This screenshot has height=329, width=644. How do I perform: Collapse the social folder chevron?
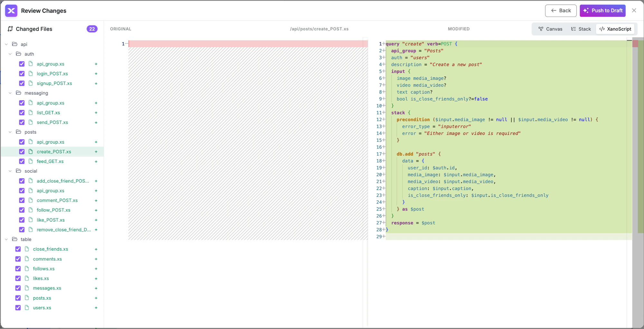[x=10, y=171]
